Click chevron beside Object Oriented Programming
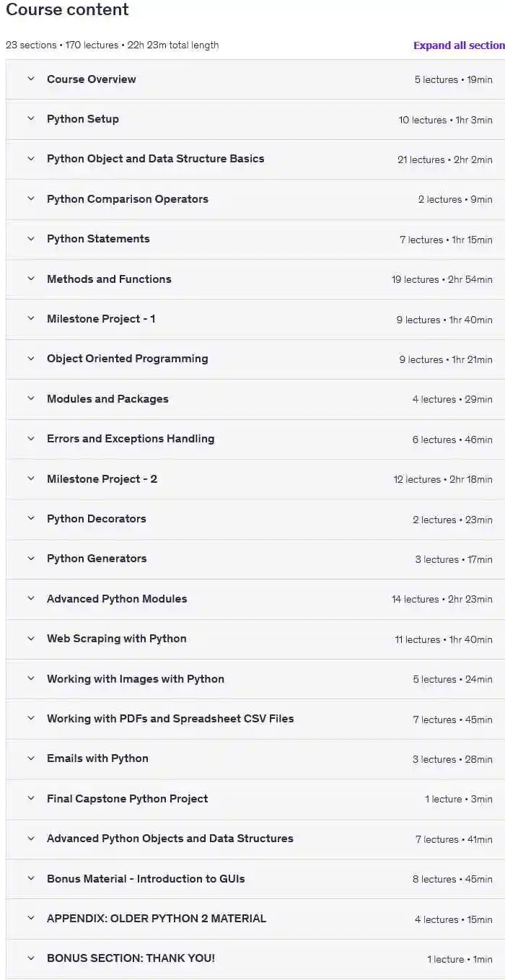The image size is (505, 980). [31, 359]
